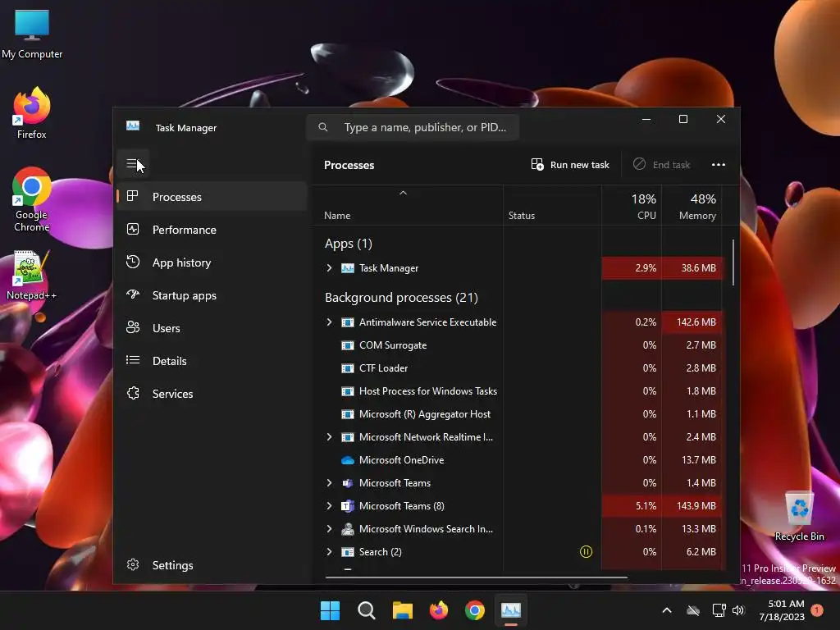Click the Microsoft Teams (8) icon
The image size is (840, 630).
pyautogui.click(x=348, y=505)
